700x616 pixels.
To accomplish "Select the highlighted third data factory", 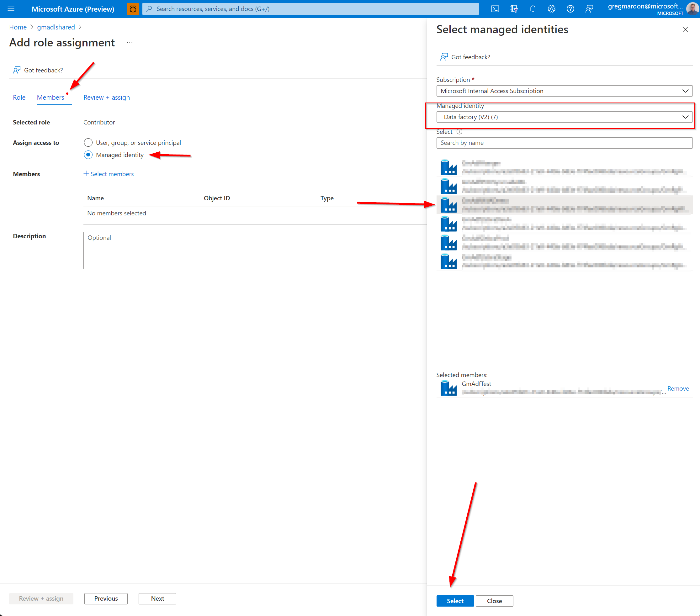I will point(565,205).
